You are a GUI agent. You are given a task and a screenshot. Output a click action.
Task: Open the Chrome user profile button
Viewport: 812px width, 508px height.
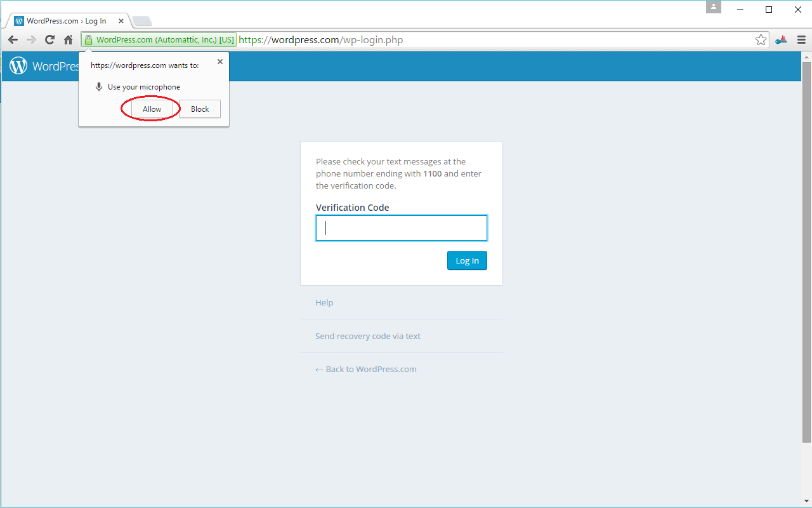coord(714,7)
